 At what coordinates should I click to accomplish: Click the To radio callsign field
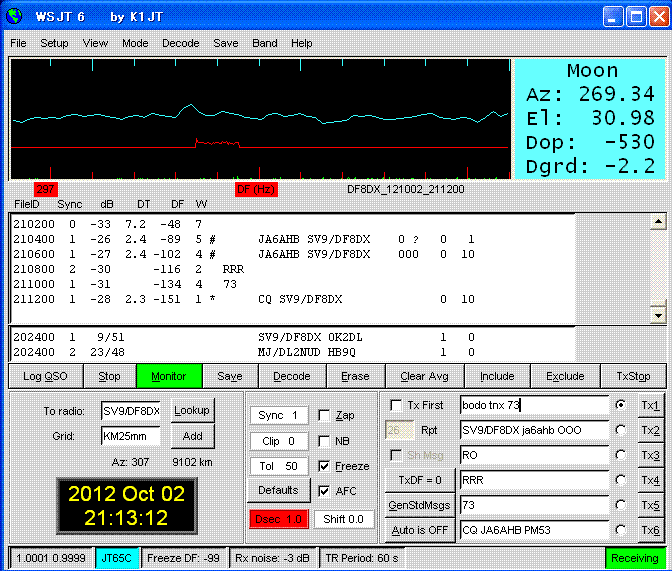[x=131, y=411]
